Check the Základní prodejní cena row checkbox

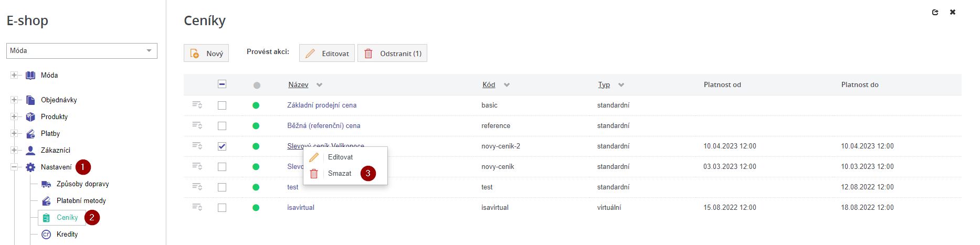[x=222, y=105]
